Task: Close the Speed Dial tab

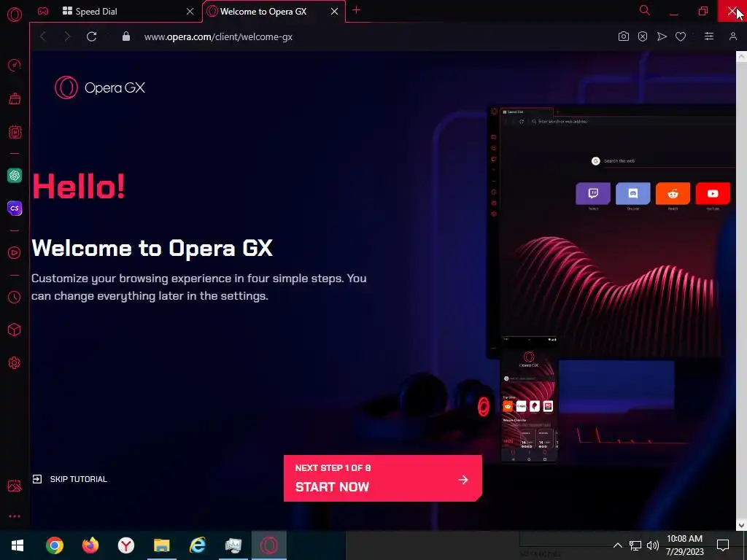Action: 190,12
